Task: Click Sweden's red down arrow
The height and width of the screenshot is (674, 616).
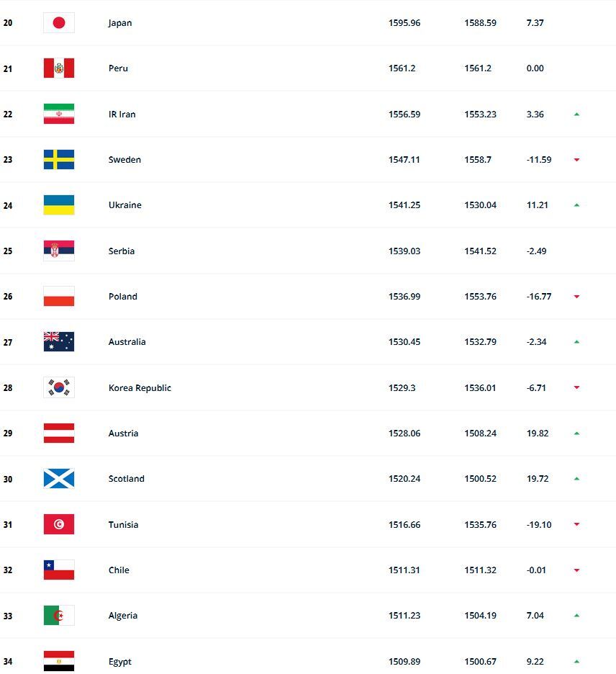Action: pos(576,160)
